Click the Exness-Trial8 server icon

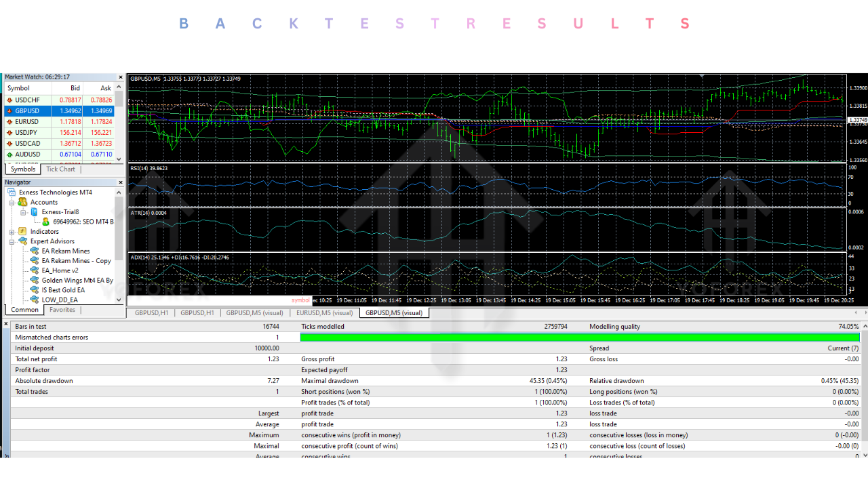34,212
